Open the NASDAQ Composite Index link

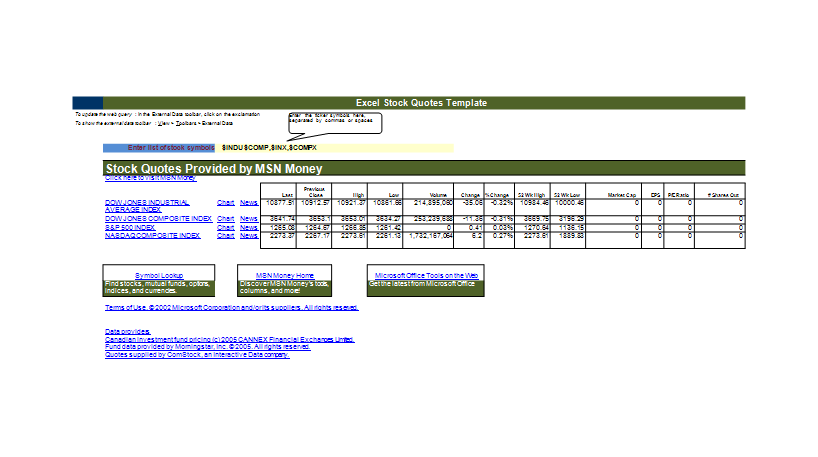(152, 236)
